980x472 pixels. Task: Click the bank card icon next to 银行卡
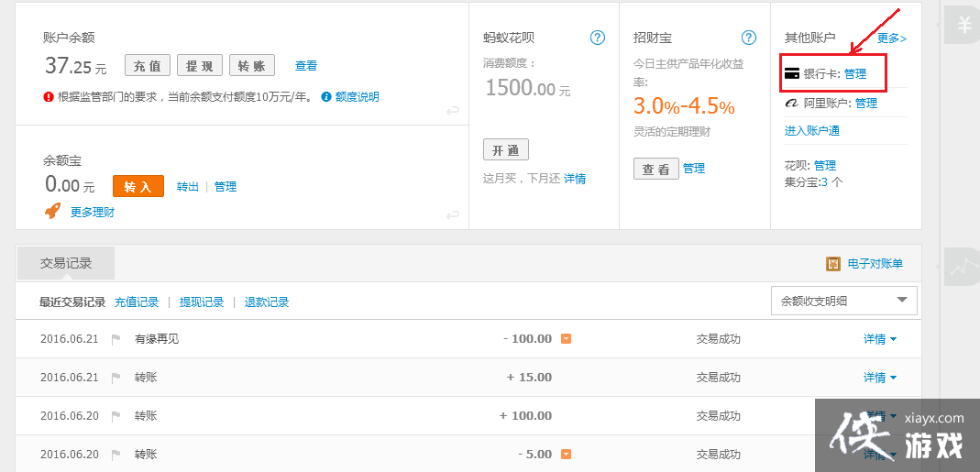(x=792, y=73)
